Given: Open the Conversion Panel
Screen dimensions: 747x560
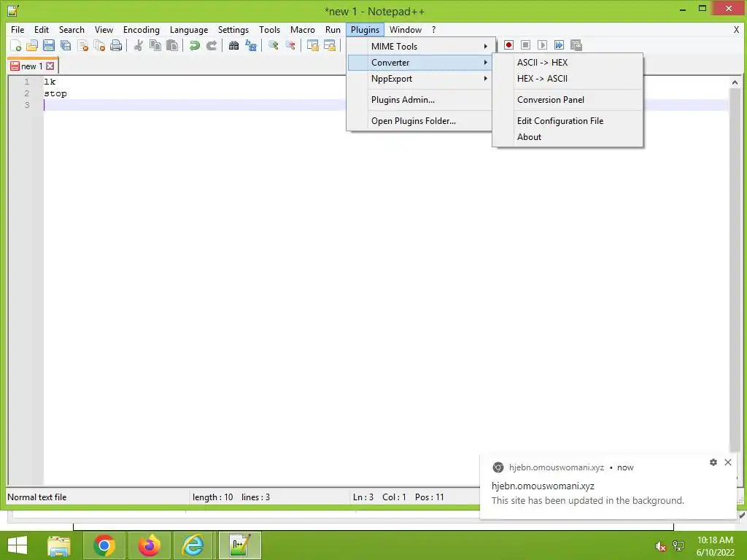Looking at the screenshot, I should click(568, 99).
